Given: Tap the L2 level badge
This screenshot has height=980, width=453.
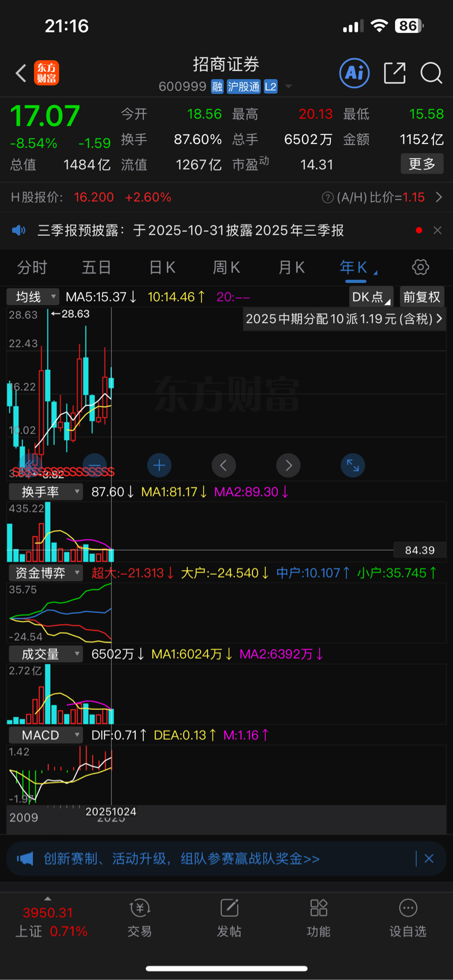Looking at the screenshot, I should pyautogui.click(x=271, y=87).
